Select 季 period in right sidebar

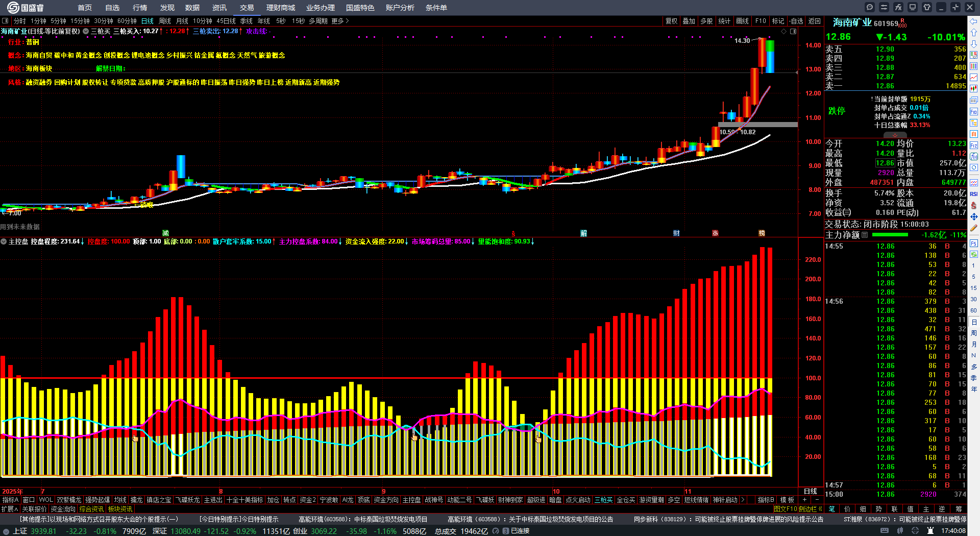(974, 378)
